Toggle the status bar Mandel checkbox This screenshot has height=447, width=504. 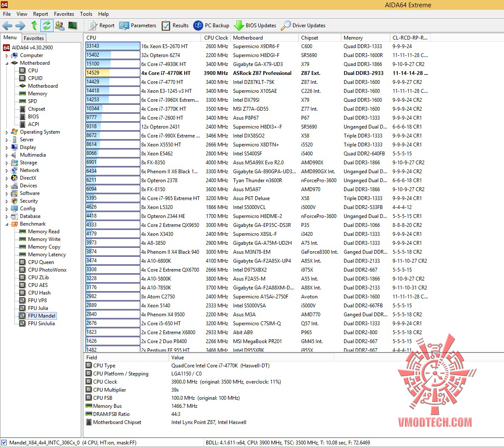(4, 442)
